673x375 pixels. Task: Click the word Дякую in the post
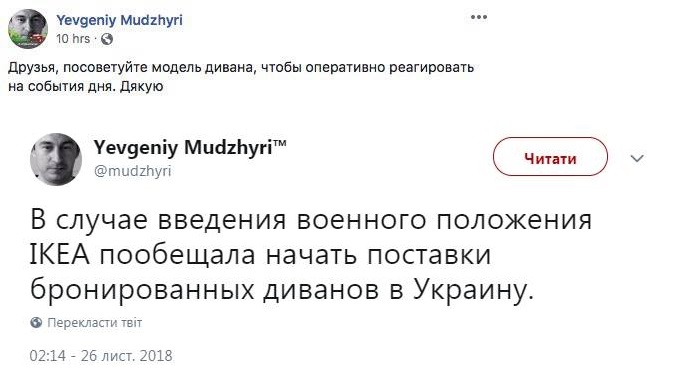(x=142, y=86)
